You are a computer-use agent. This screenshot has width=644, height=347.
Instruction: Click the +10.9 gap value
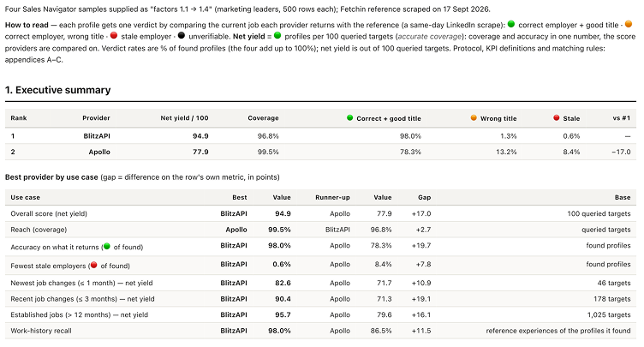click(x=421, y=283)
